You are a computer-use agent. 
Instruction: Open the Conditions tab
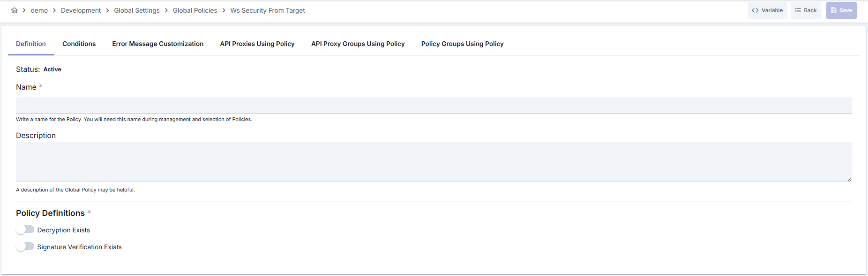coord(79,44)
